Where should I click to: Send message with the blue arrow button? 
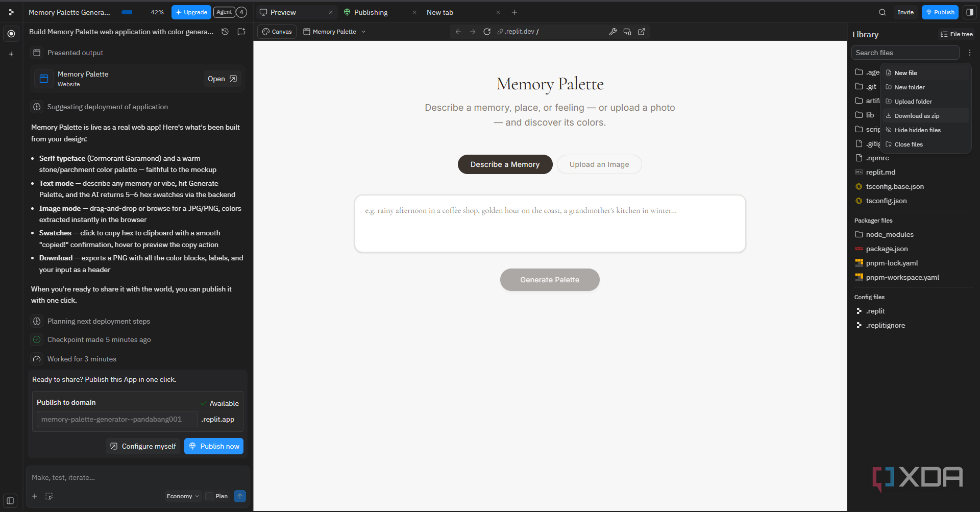240,496
